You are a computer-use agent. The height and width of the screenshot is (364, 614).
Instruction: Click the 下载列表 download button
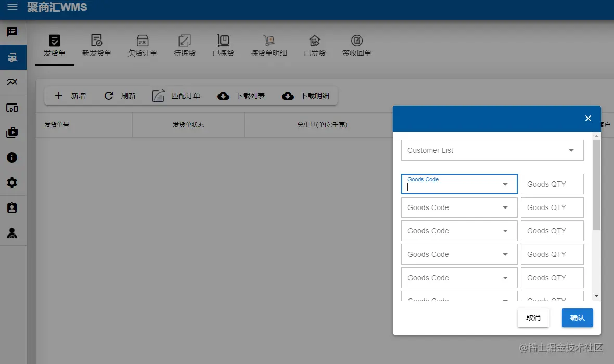[x=241, y=96]
